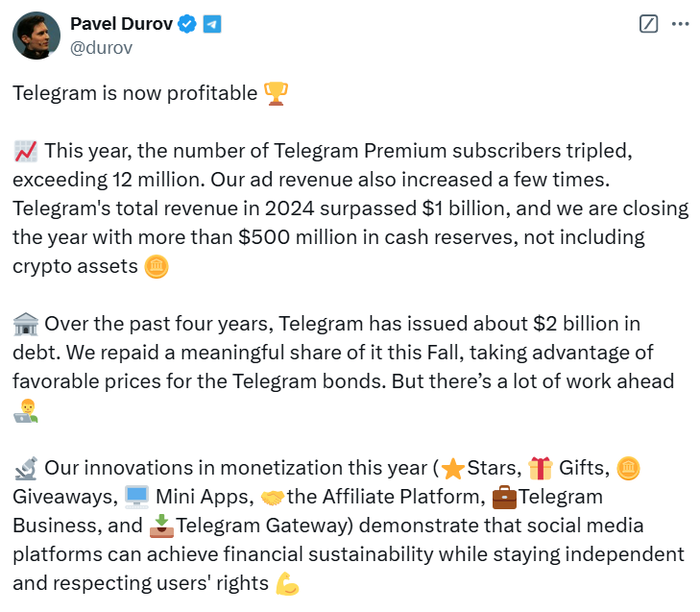Click the trophy emoji after 'profitable'

(x=275, y=94)
